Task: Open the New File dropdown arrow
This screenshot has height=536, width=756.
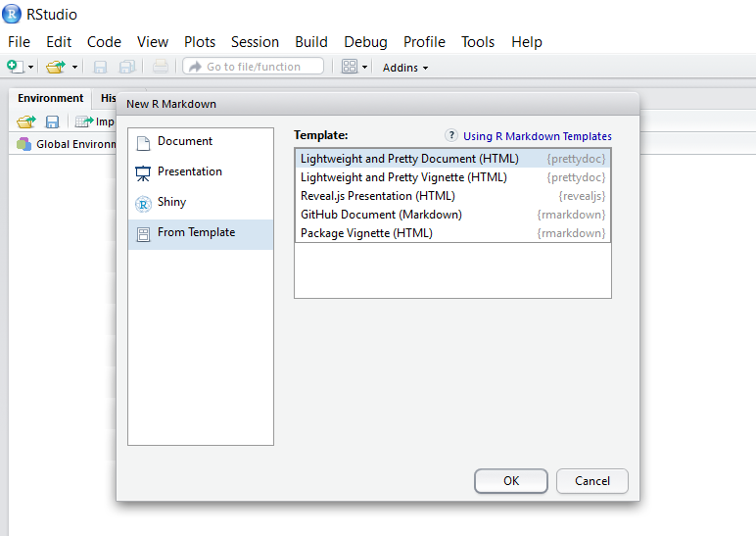Action: [x=31, y=67]
